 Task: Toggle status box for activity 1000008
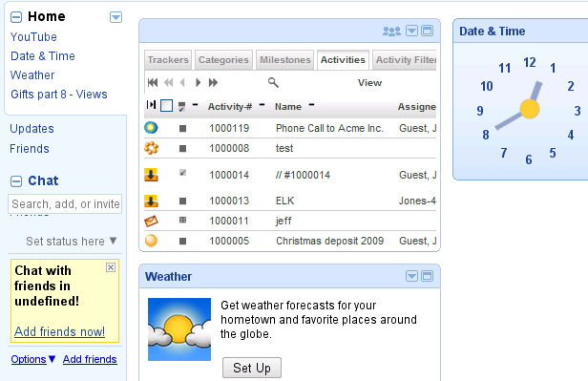pos(182,149)
